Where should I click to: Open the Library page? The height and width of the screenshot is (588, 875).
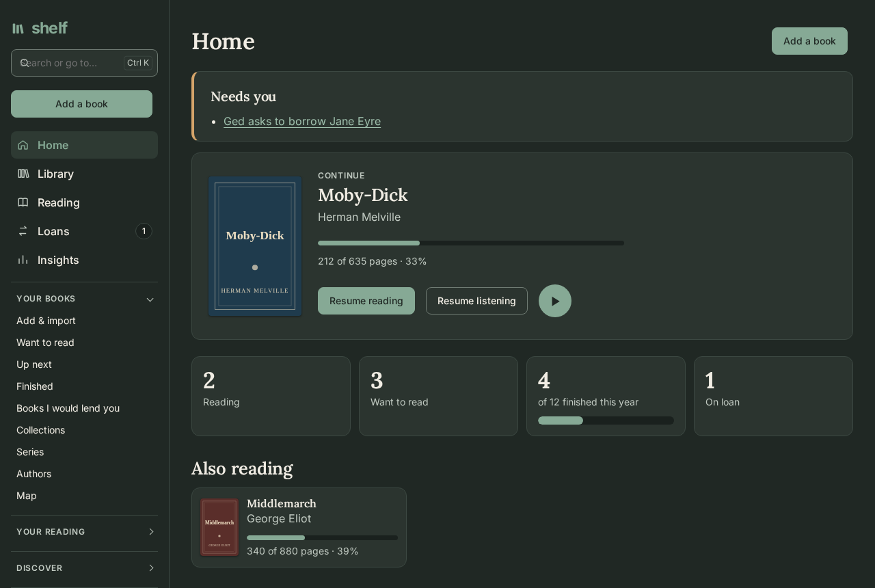84,174
